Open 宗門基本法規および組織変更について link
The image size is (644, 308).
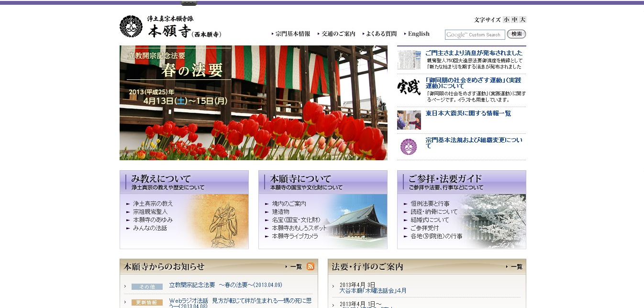tap(474, 143)
